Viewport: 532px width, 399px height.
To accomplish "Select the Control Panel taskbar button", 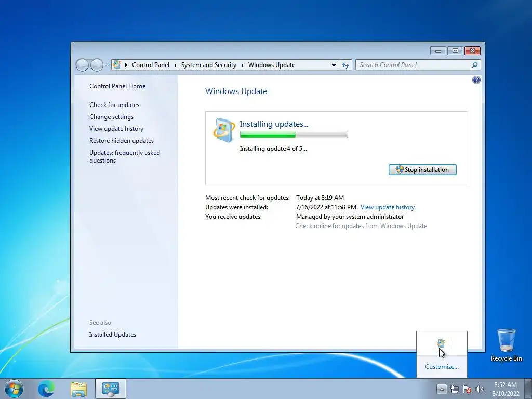I will tap(111, 389).
